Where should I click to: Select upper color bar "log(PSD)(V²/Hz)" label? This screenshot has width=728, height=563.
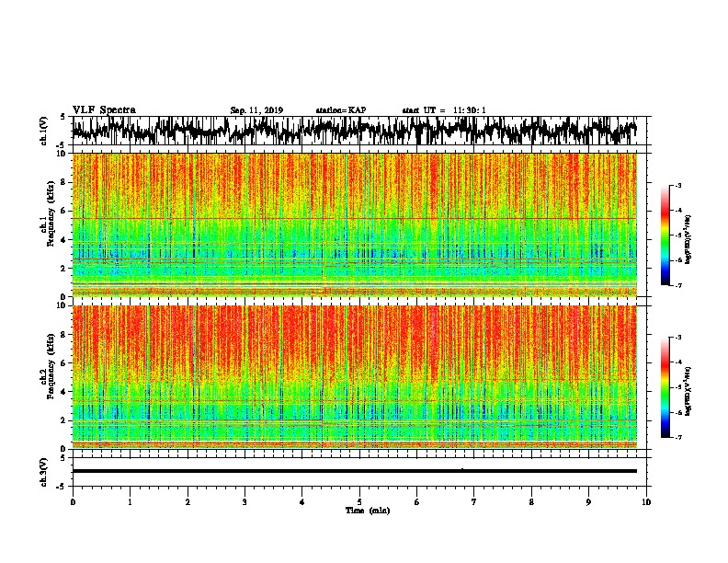tap(688, 240)
